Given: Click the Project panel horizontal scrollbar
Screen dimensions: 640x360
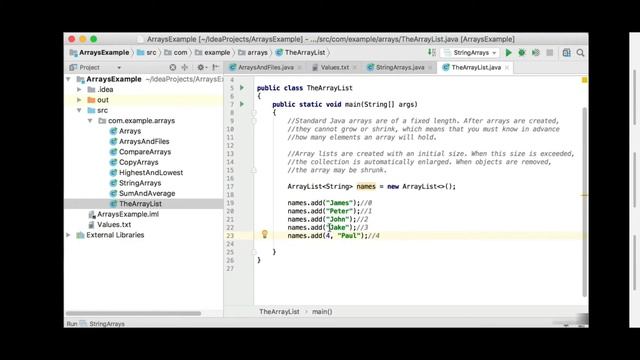Looking at the screenshot, I should (133, 313).
